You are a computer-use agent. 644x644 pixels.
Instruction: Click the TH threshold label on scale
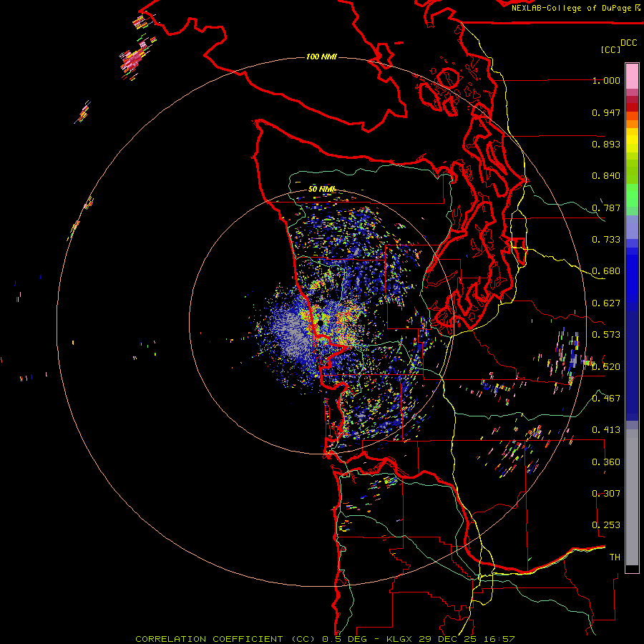pos(615,557)
